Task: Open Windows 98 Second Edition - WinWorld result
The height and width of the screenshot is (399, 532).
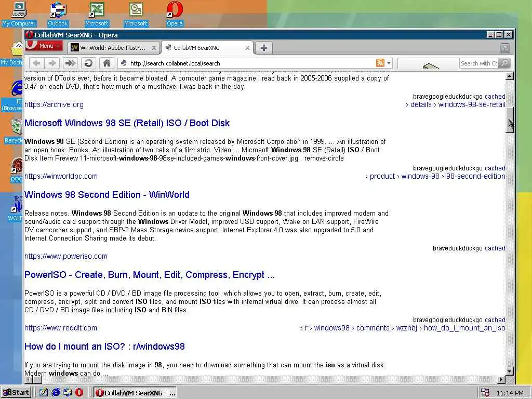Action: (x=107, y=195)
